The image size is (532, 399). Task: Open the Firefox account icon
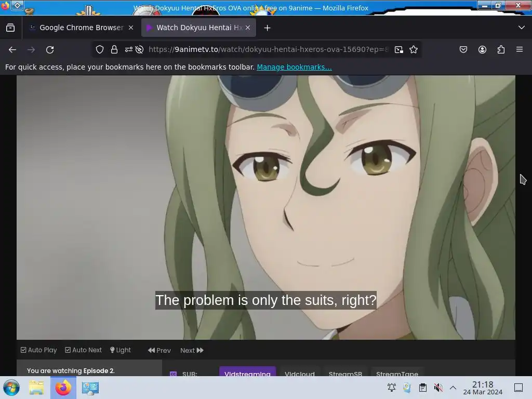482,49
